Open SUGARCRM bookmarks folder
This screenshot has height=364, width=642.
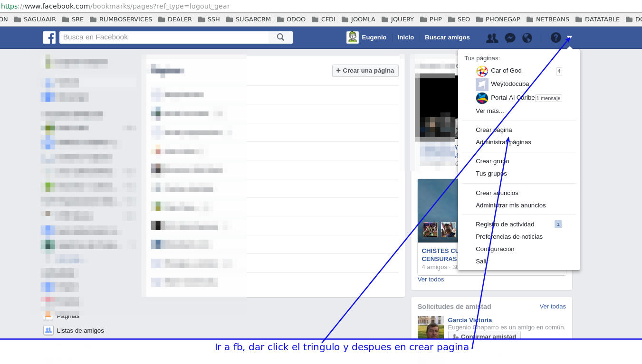249,19
